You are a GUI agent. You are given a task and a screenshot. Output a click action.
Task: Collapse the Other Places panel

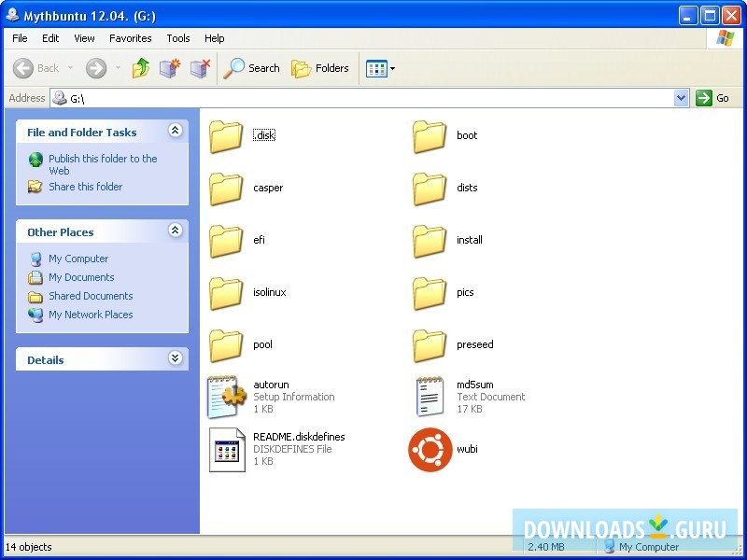(175, 231)
